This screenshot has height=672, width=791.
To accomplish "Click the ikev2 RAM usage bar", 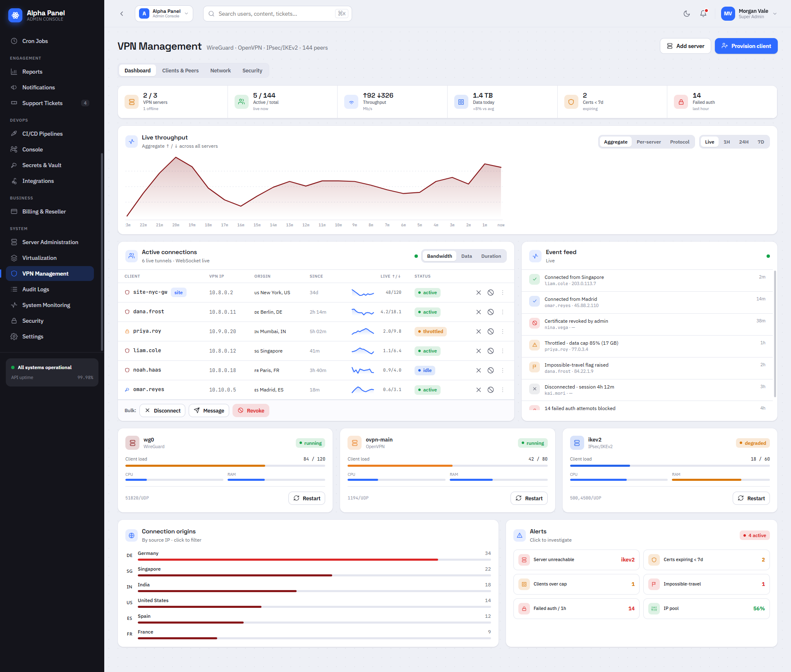I will tap(721, 480).
